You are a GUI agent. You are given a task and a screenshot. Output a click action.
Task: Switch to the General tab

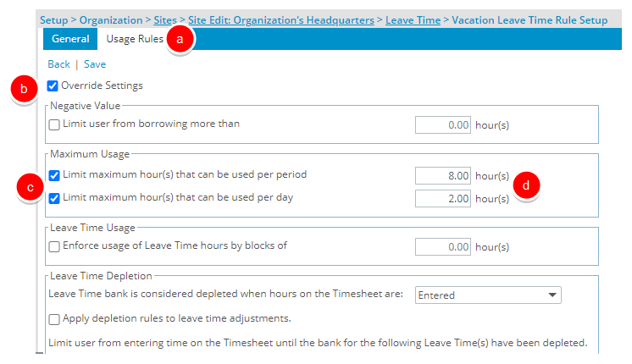[70, 39]
